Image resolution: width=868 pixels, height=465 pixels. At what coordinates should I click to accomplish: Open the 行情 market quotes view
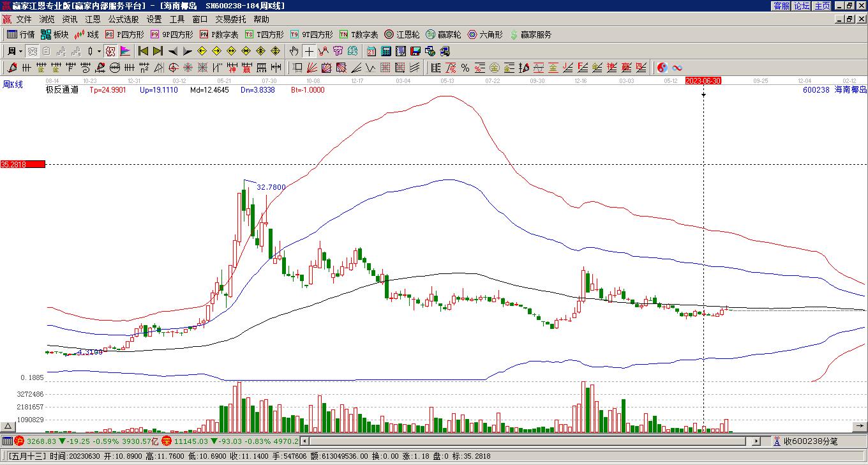20,34
